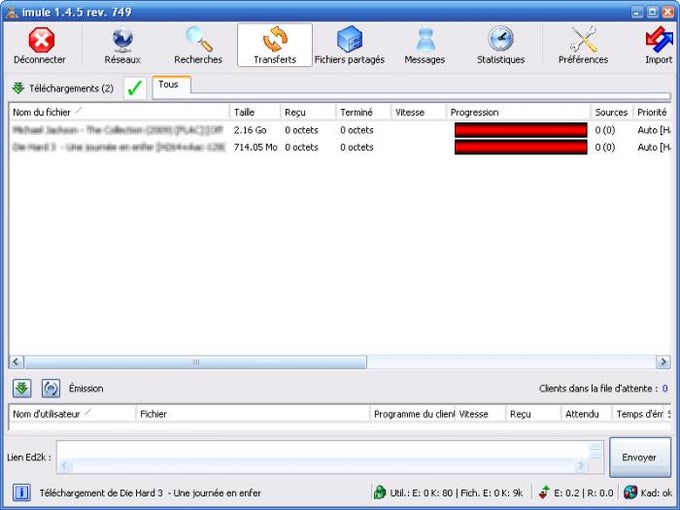
Task: Select the 714.05 Mo download row
Action: coord(340,147)
